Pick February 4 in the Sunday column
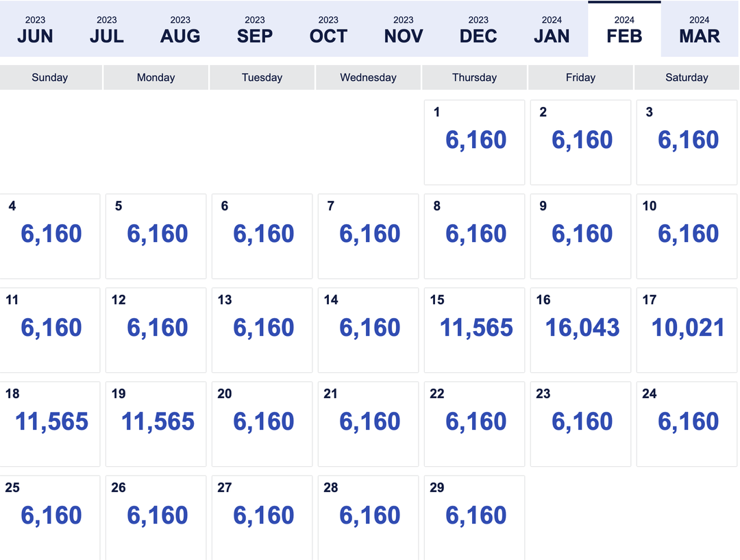Viewport: 740px width, 560px height. [x=49, y=234]
